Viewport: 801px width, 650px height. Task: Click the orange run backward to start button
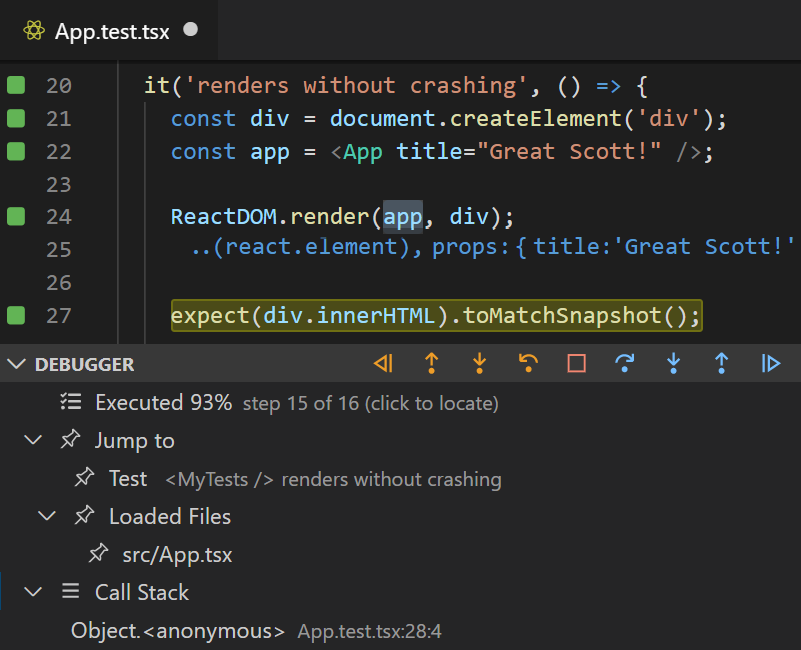[383, 363]
